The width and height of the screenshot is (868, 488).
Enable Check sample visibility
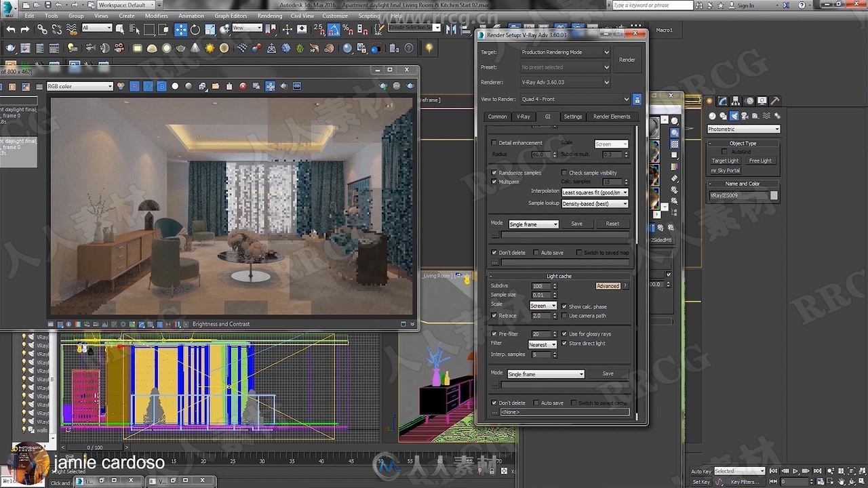pos(564,173)
